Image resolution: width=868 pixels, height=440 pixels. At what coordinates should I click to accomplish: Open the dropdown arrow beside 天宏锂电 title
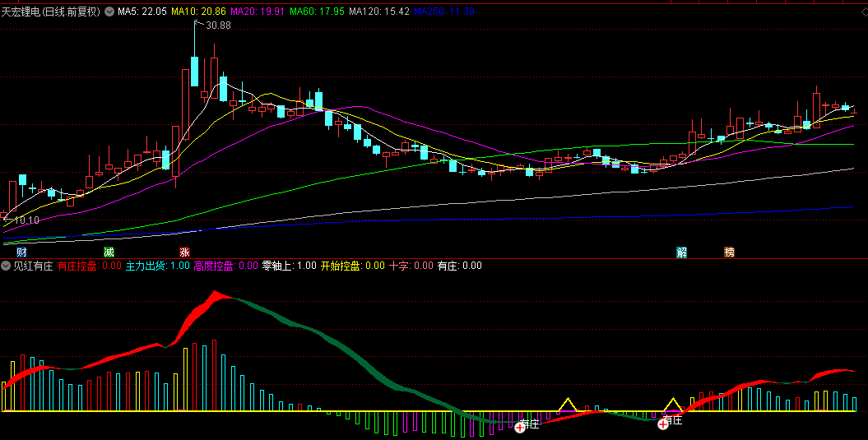tap(109, 11)
